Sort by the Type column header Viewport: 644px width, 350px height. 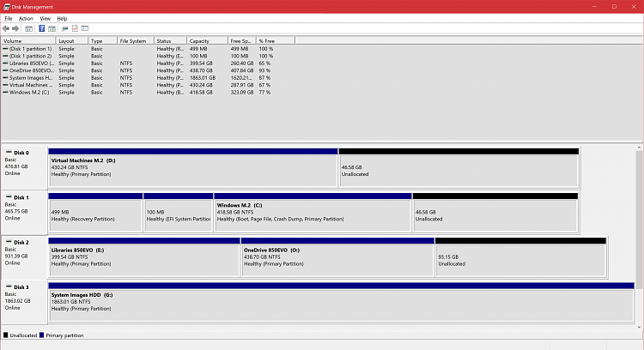click(x=103, y=41)
